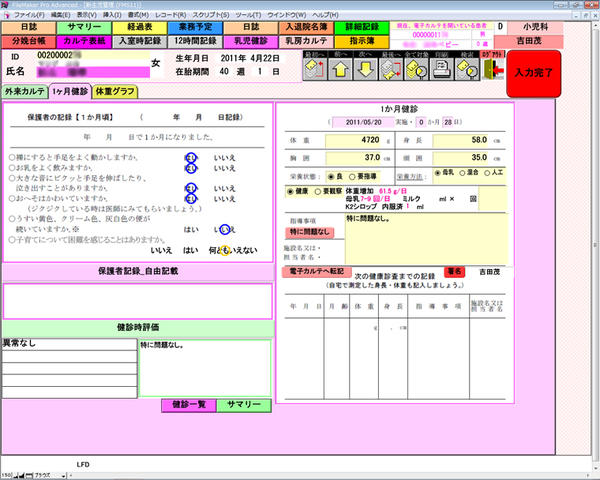This screenshot has width=600, height=480.
Task: Click the カルテ表紙 button
Action: [84, 41]
